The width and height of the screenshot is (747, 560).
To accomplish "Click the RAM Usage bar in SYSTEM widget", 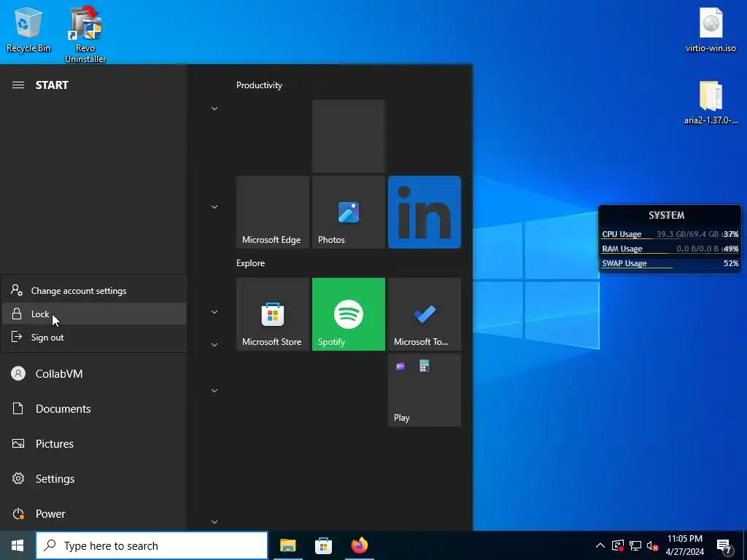I will (670, 249).
